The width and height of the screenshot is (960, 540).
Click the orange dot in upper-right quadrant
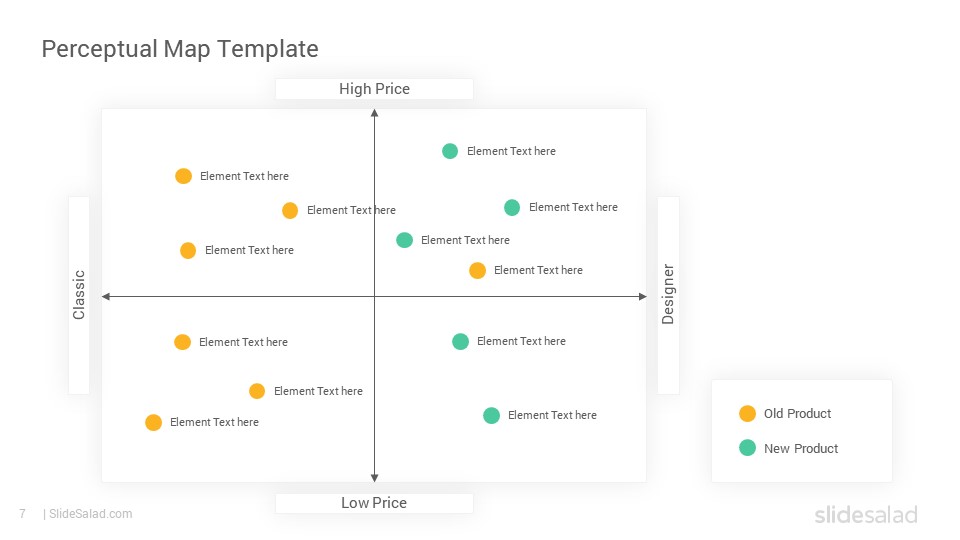[478, 270]
